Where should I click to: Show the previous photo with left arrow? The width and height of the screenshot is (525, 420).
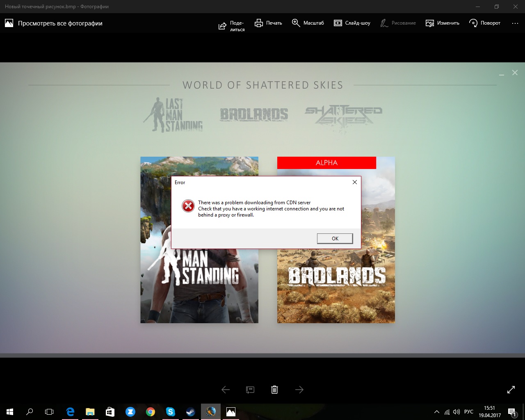click(x=226, y=390)
